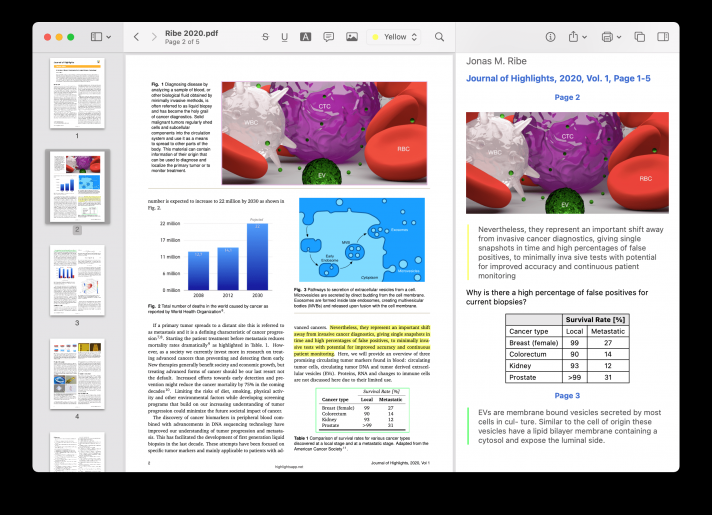Click the Ribe 2020.pdf title
The width and height of the screenshot is (712, 515).
[x=191, y=33]
